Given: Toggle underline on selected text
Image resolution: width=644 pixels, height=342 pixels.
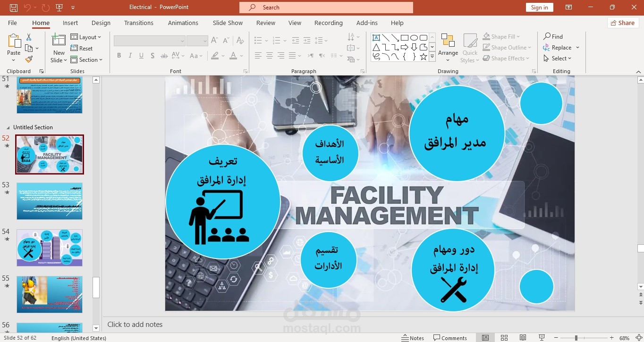Looking at the screenshot, I should tap(141, 55).
